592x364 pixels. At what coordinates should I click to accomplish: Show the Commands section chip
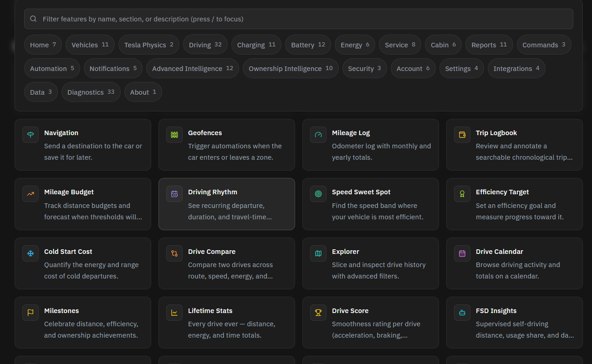pyautogui.click(x=544, y=45)
